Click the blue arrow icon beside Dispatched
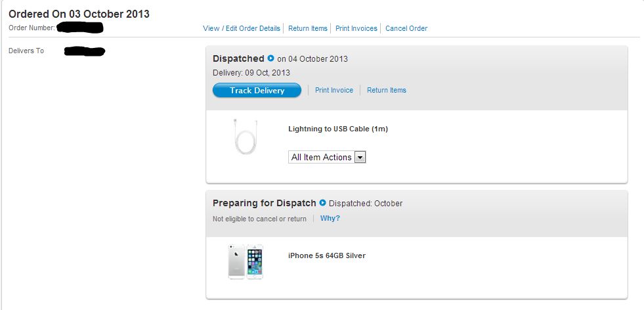Screen dimensions: 644x310 pos(270,58)
